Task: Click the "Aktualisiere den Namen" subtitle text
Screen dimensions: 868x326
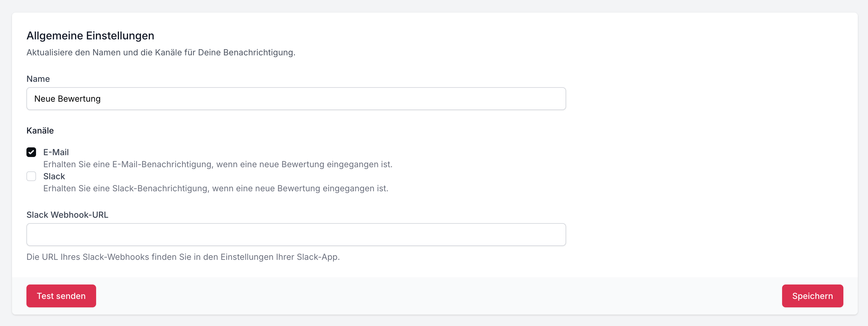Action: click(161, 53)
